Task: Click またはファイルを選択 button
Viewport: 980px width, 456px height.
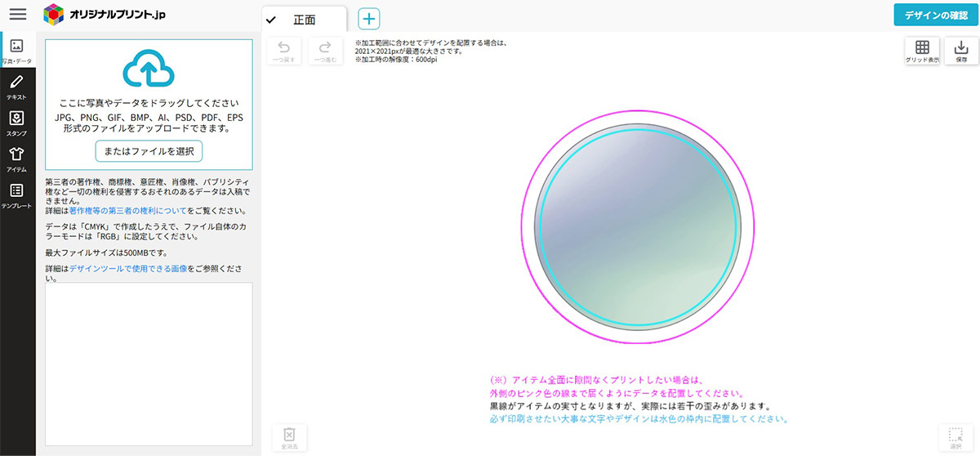Action: click(149, 151)
